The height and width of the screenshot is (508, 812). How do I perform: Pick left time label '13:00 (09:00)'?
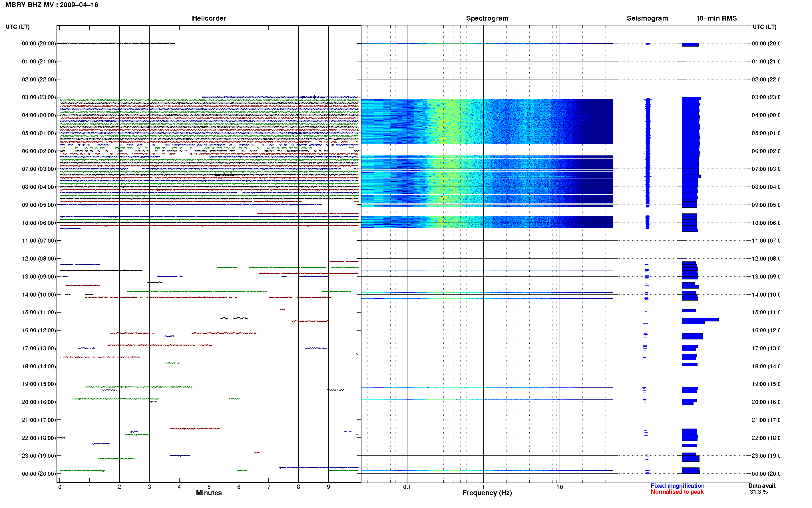[x=39, y=277]
